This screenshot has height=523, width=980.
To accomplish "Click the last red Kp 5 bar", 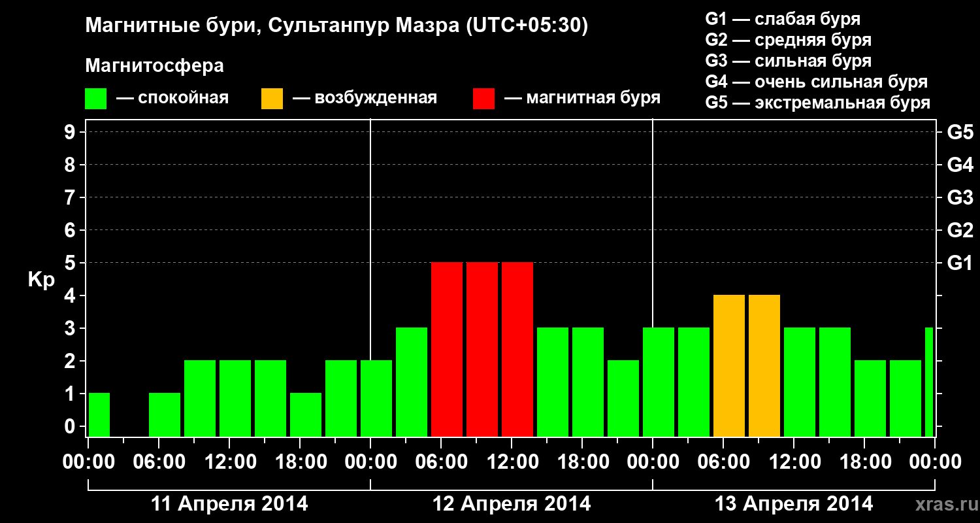I will click(x=517, y=349).
